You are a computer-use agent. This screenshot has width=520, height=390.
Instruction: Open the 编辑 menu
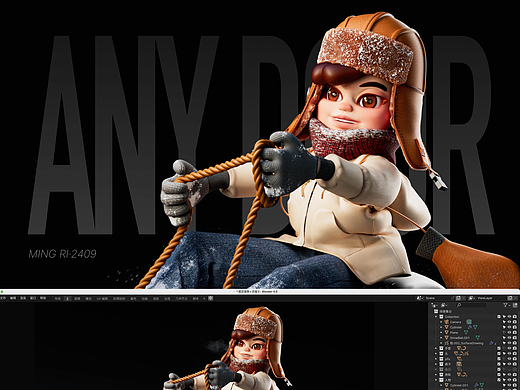pyautogui.click(x=13, y=298)
